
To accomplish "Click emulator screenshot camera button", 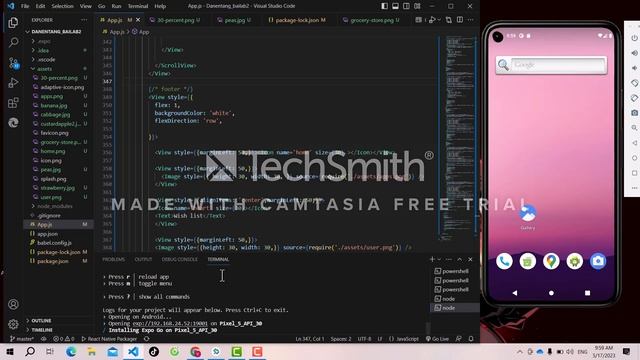I will coord(634,113).
